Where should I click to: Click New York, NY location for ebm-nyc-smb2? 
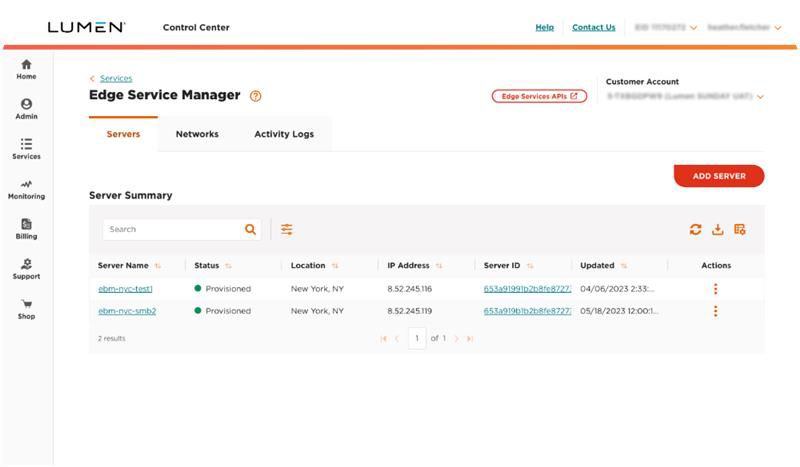pyautogui.click(x=317, y=311)
